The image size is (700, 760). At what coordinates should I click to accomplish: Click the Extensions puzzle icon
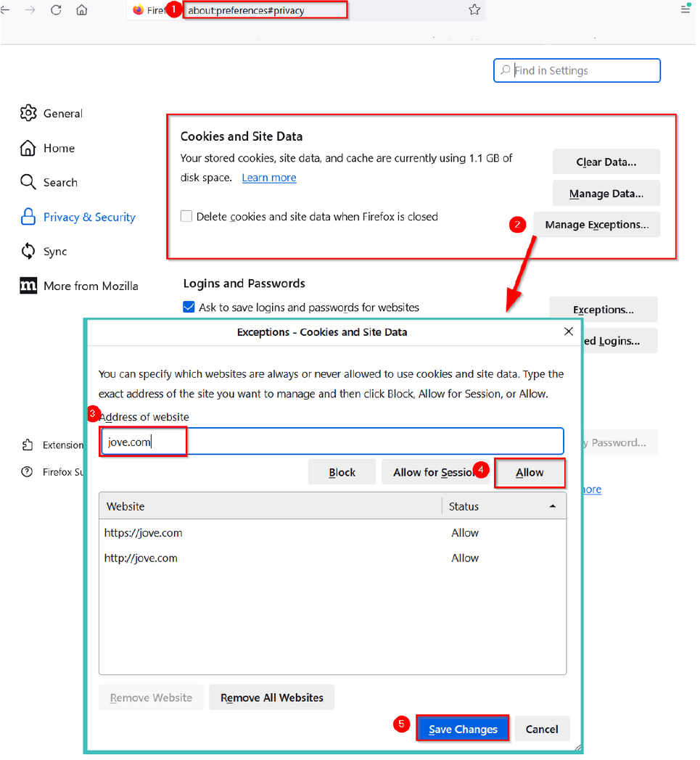coord(27,445)
